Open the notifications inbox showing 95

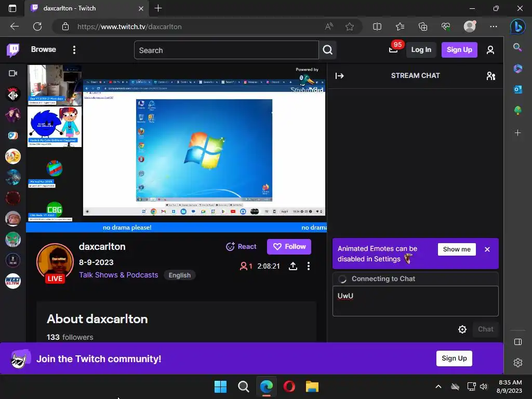394,49
